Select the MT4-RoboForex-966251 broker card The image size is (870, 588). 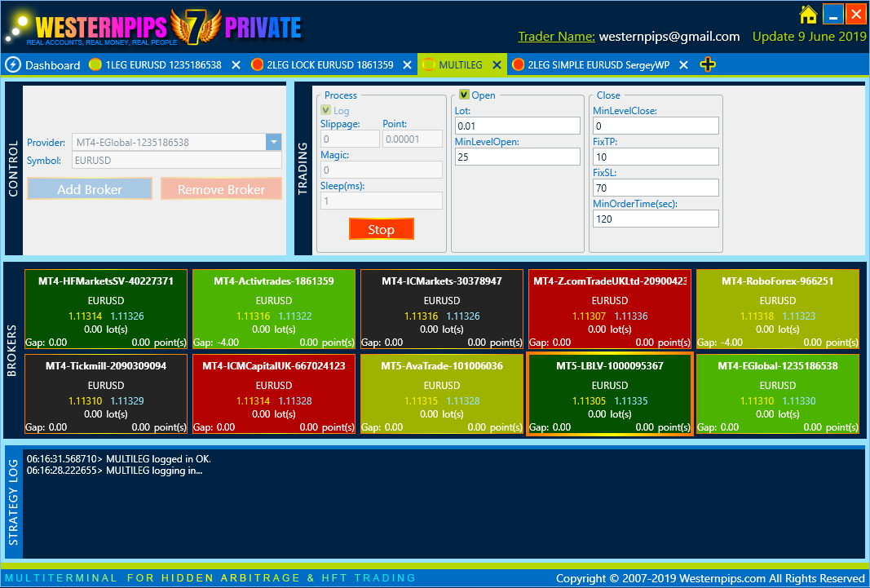pyautogui.click(x=777, y=310)
